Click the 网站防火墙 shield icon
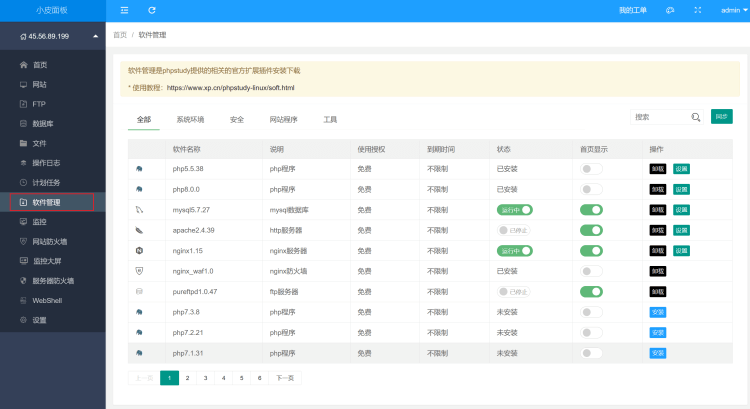This screenshot has height=409, width=750. point(23,241)
